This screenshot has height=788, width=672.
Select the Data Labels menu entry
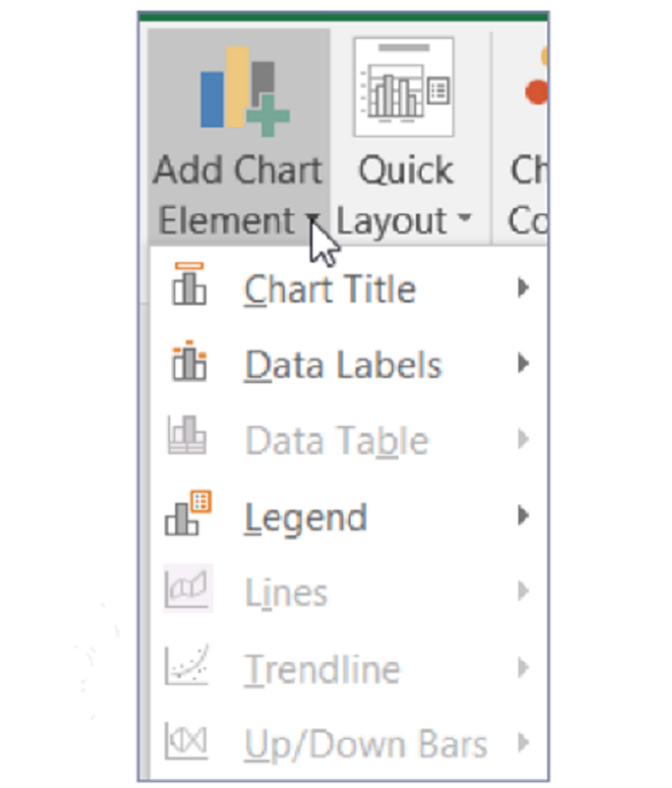343,365
